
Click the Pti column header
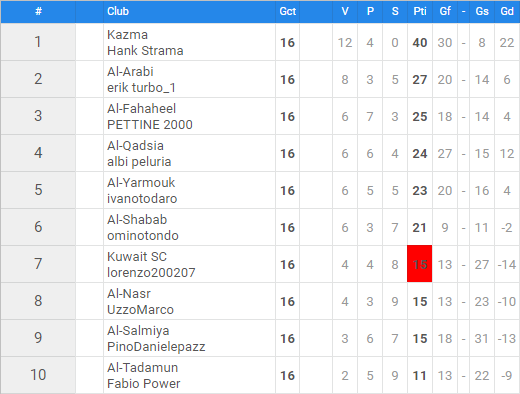tap(420, 11)
